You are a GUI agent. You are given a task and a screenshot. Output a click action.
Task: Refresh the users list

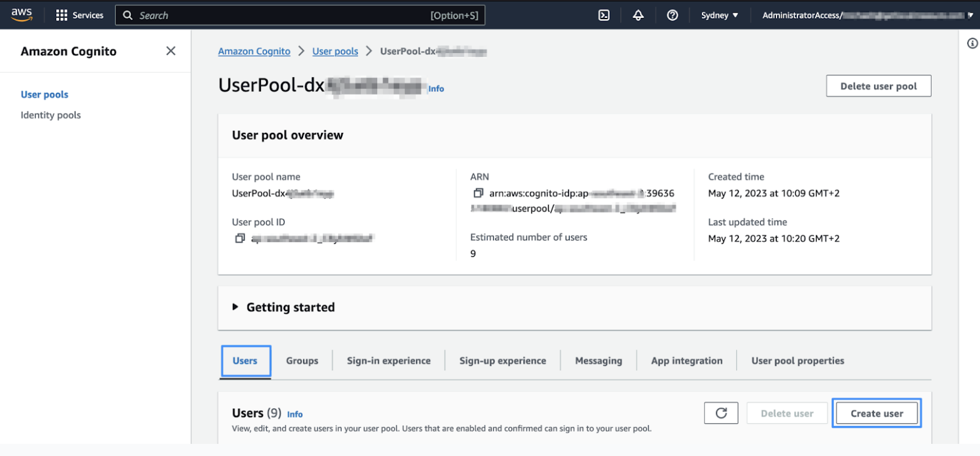[x=721, y=413]
